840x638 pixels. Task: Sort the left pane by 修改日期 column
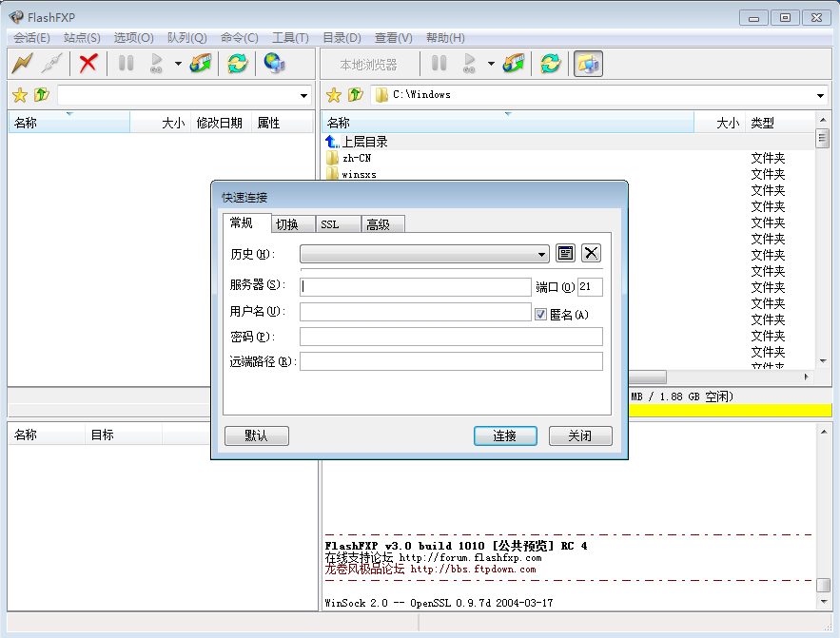tap(221, 123)
